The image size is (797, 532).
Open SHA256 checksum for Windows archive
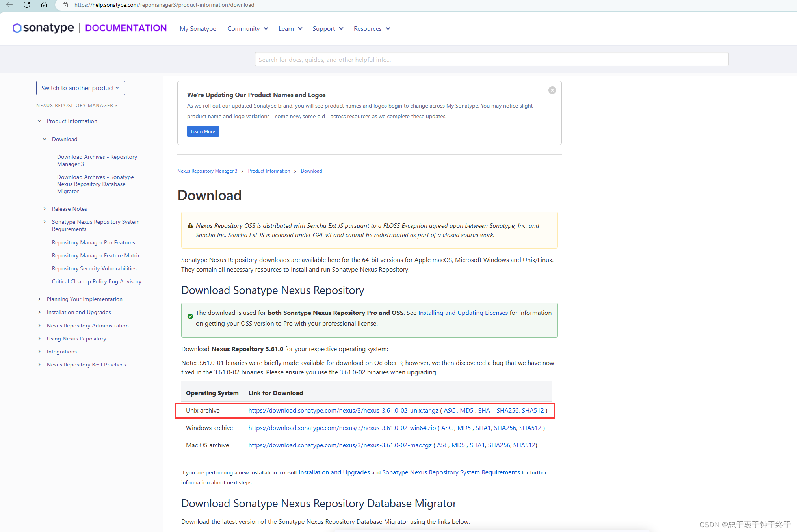coord(505,428)
